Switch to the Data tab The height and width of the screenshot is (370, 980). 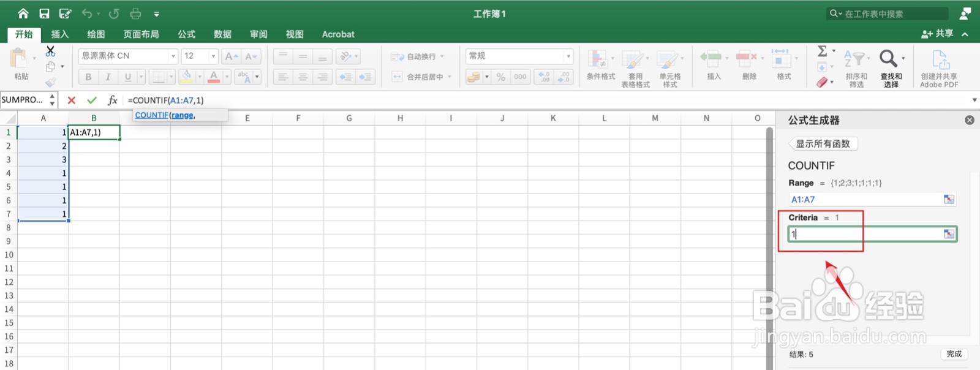222,34
